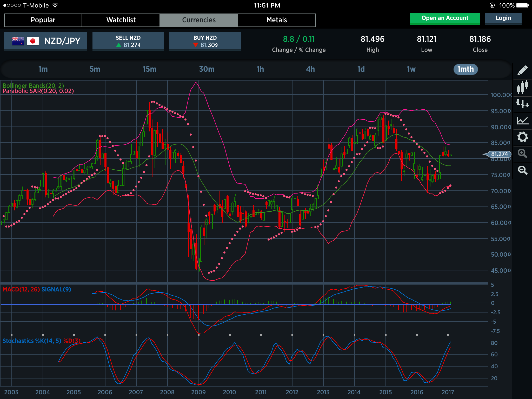Select the 1w timeframe
This screenshot has height=399, width=532.
(411, 69)
